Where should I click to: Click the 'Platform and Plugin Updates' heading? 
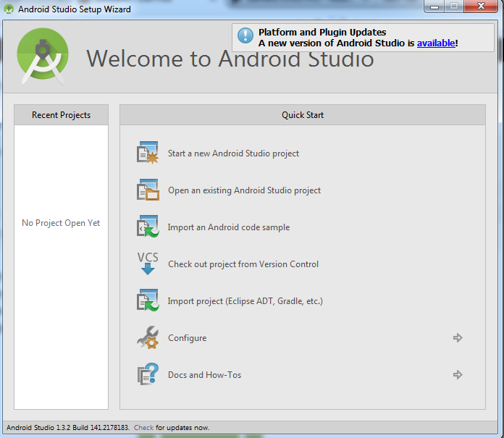[x=322, y=32]
